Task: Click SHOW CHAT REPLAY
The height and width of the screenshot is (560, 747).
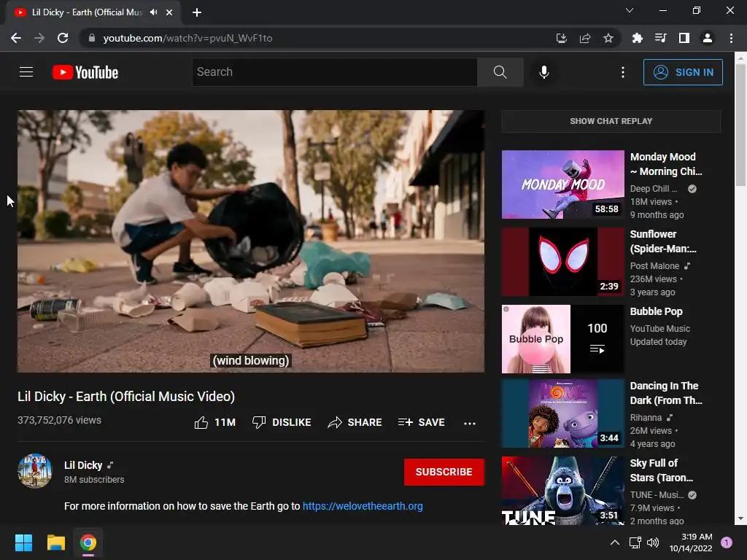Action: (x=611, y=121)
